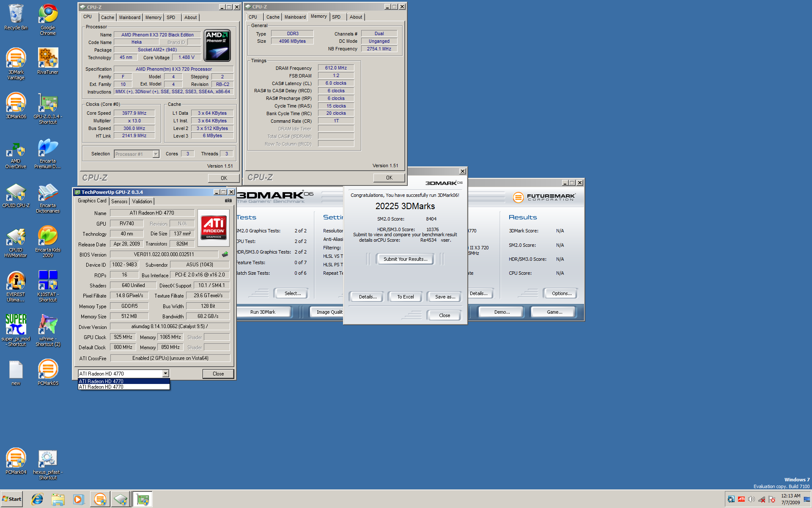Viewport: 812px width, 508px height.
Task: Open Options in 3DMark Results panel
Action: point(561,293)
